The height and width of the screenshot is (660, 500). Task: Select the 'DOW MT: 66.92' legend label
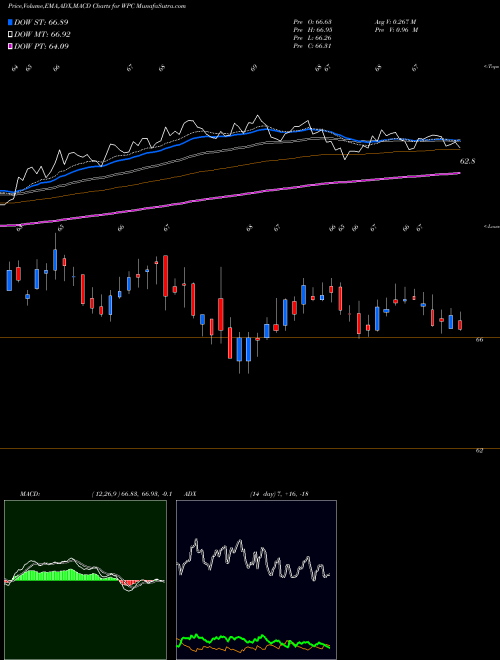(42, 35)
